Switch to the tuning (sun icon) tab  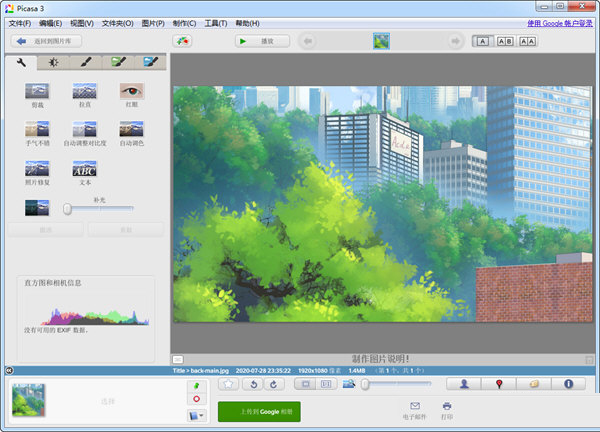tap(52, 62)
